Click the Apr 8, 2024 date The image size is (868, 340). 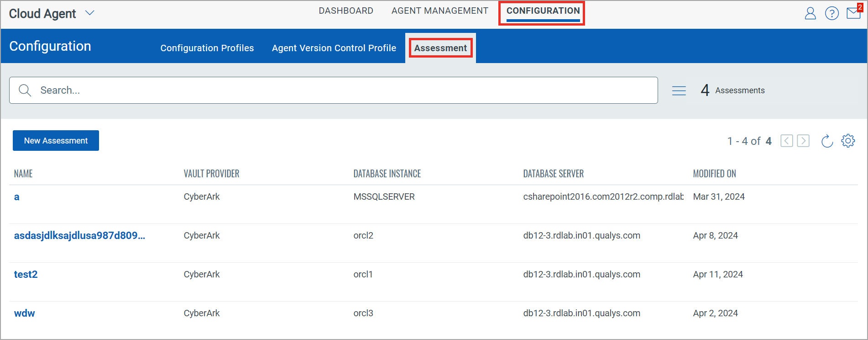715,236
